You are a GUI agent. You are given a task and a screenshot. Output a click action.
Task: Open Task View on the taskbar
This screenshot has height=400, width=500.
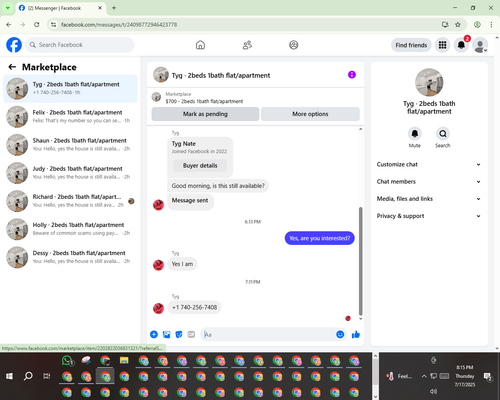click(x=47, y=376)
